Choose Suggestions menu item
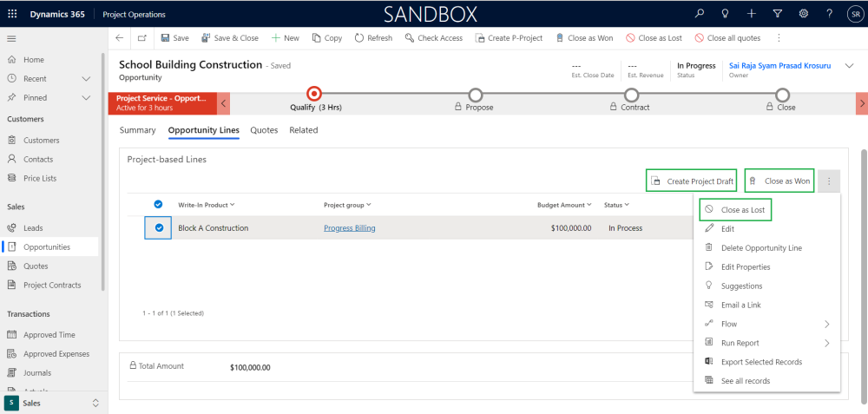The height and width of the screenshot is (414, 868). point(766,286)
